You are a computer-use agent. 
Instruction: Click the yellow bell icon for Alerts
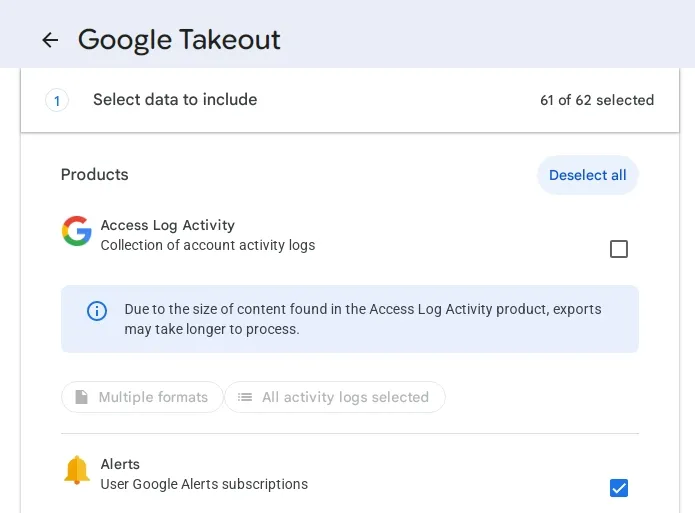[x=77, y=470]
